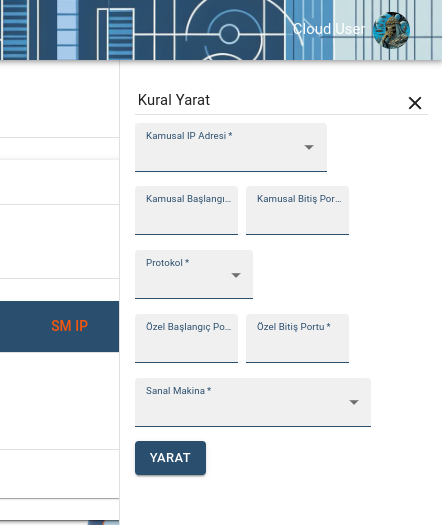Image resolution: width=442 pixels, height=525 pixels.
Task: Click into the Özel Başlangıç Portu field
Action: pyautogui.click(x=187, y=338)
